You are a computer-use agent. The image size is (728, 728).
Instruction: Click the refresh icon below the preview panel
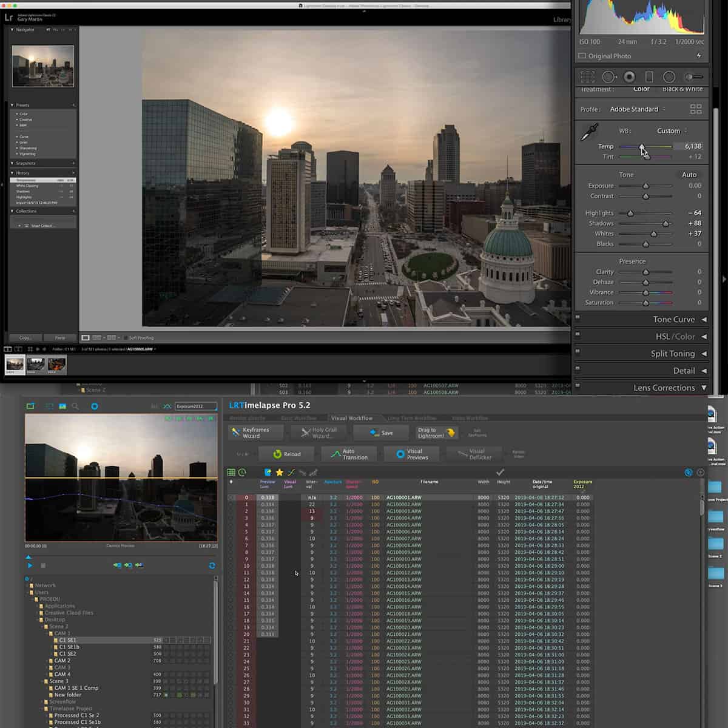[211, 565]
